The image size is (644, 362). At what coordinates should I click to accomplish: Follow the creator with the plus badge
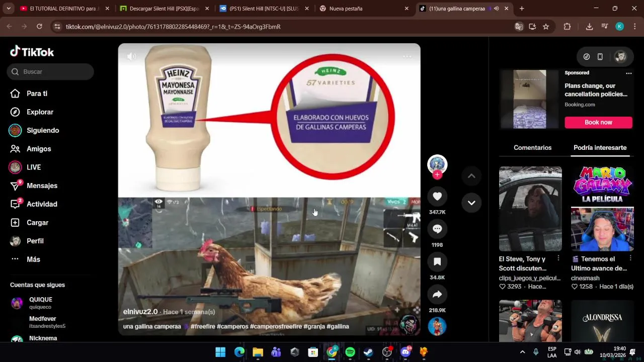pyautogui.click(x=437, y=174)
